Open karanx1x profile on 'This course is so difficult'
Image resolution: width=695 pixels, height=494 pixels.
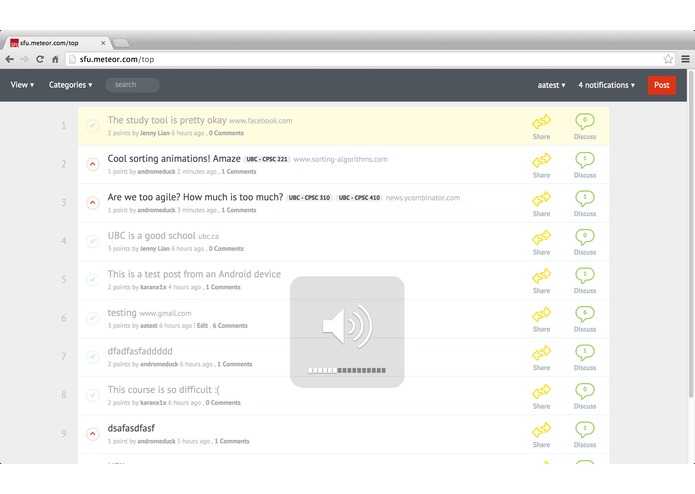pos(153,403)
